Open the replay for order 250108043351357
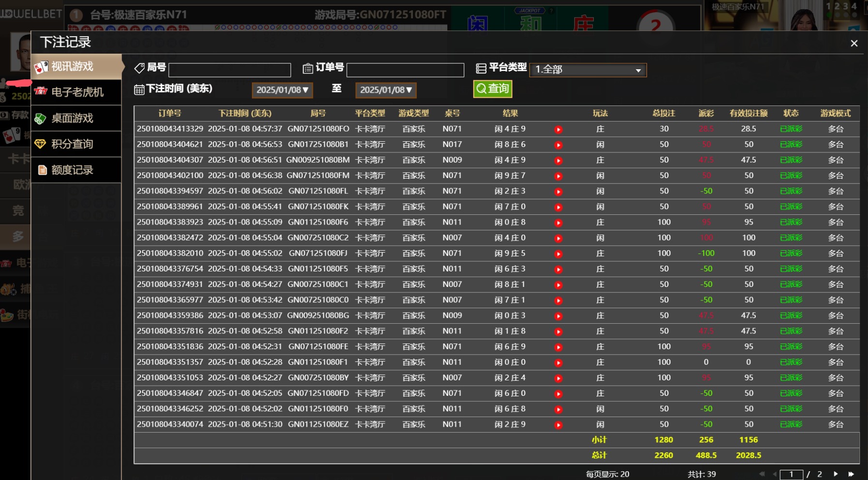Screen dimensions: 868x480 (x=558, y=362)
